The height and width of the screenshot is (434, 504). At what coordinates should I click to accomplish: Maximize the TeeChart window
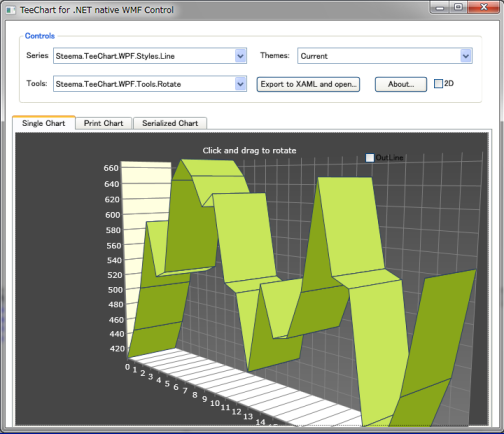458,8
